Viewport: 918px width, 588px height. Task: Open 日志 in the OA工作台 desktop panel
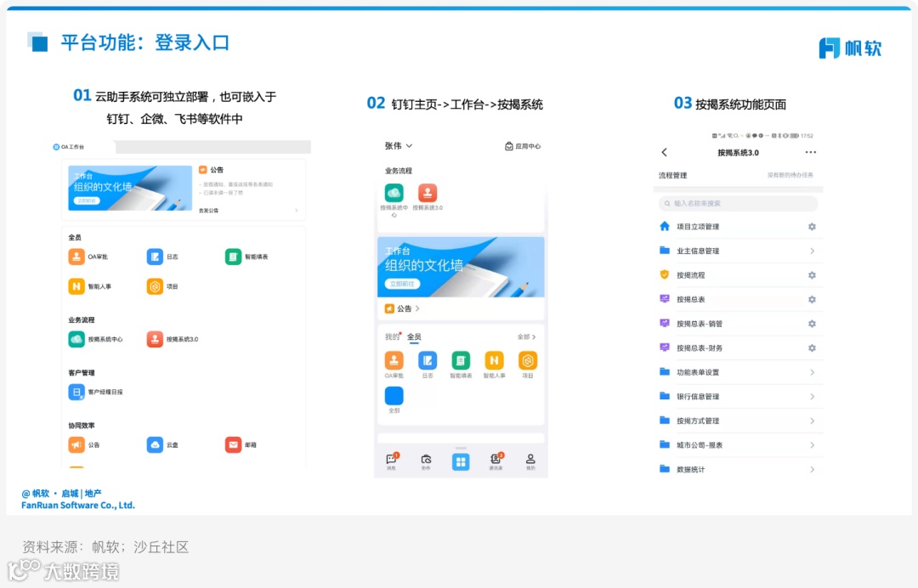[162, 257]
